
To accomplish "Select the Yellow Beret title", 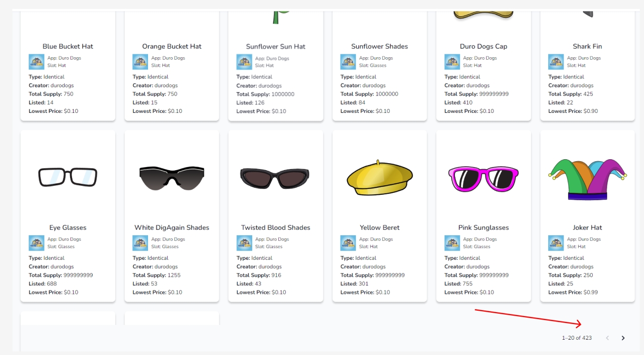I will [x=379, y=228].
